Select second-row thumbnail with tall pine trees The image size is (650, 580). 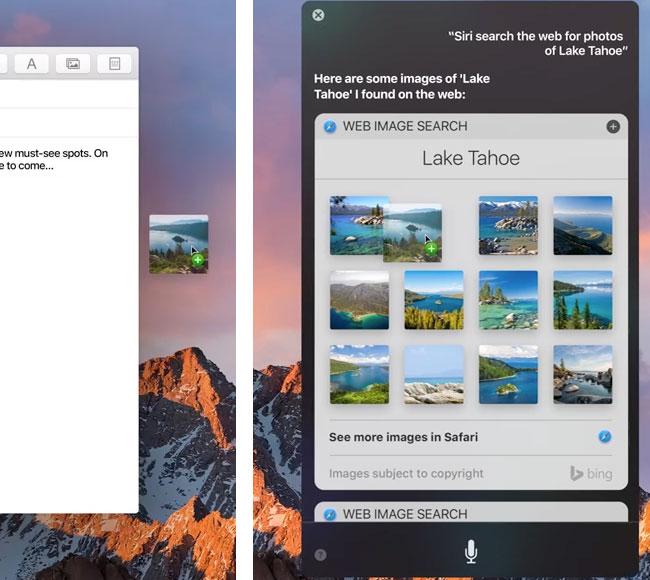pyautogui.click(x=582, y=300)
